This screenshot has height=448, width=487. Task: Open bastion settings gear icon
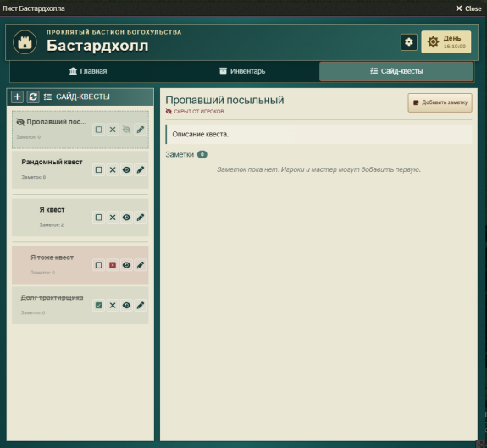pyautogui.click(x=409, y=41)
